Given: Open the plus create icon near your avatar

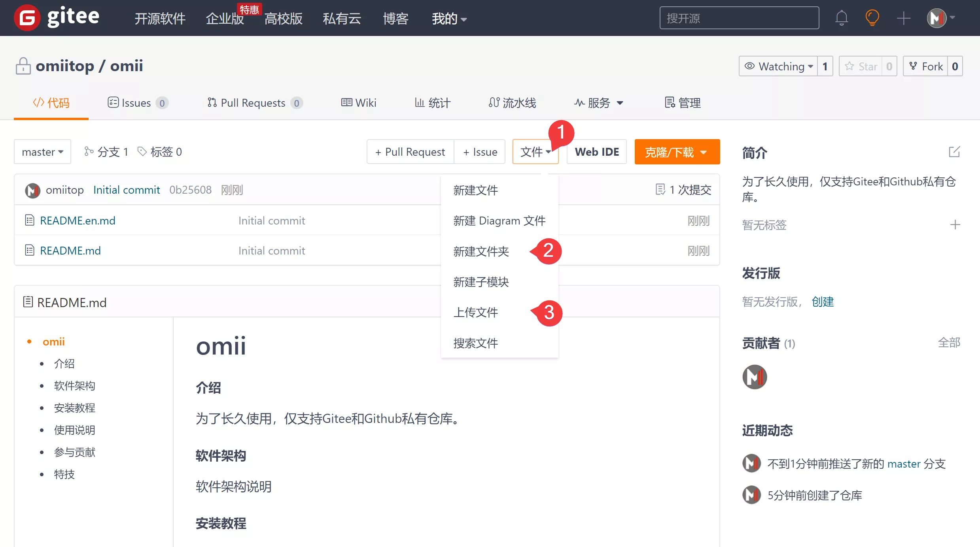Looking at the screenshot, I should (903, 18).
